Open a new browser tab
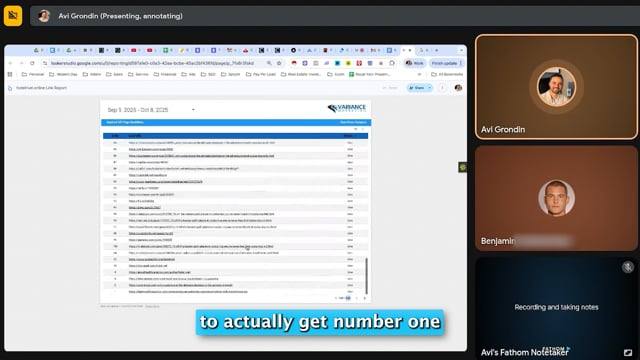640x360 pixels. (x=436, y=50)
